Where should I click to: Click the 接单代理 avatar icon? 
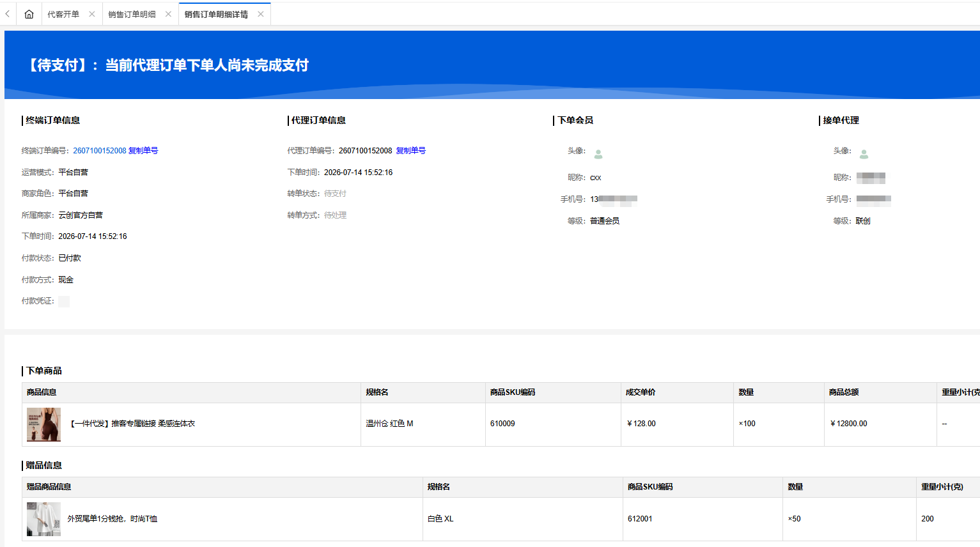[864, 154]
